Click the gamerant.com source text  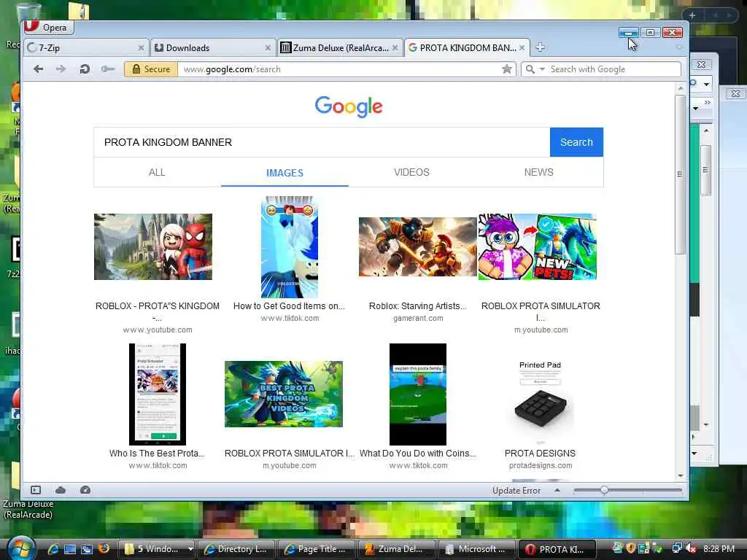(418, 318)
